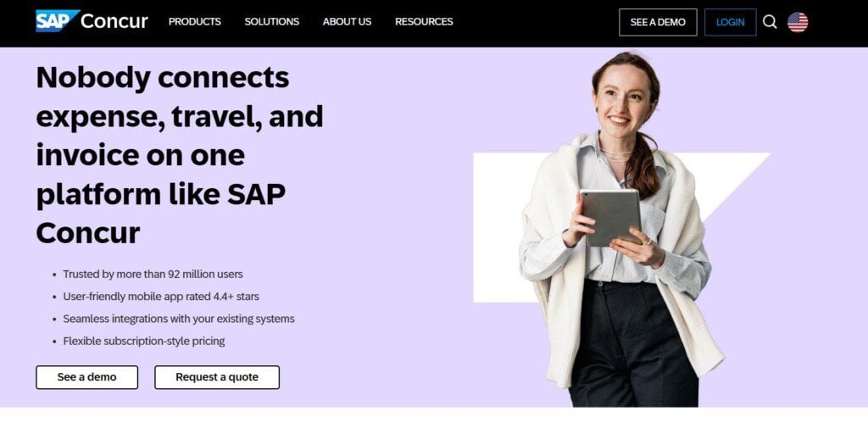The width and height of the screenshot is (868, 428).
Task: Open the SOLUTIONS menu
Action: (x=271, y=22)
